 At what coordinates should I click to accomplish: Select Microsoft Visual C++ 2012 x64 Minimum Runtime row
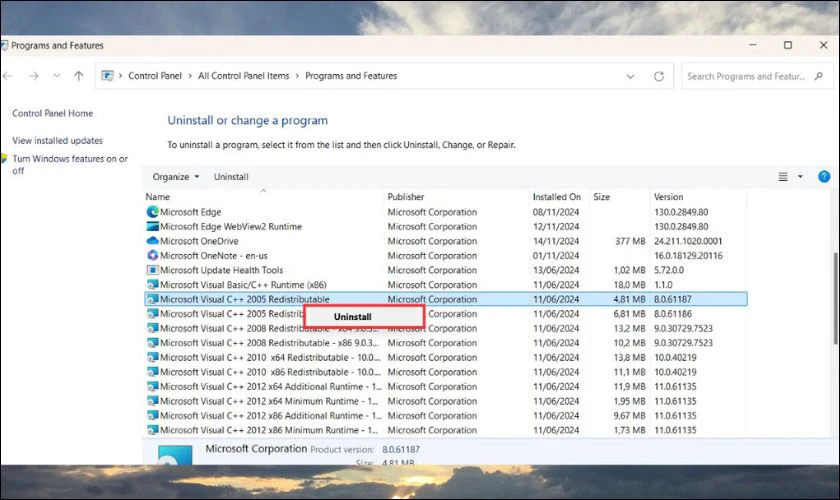click(x=446, y=400)
